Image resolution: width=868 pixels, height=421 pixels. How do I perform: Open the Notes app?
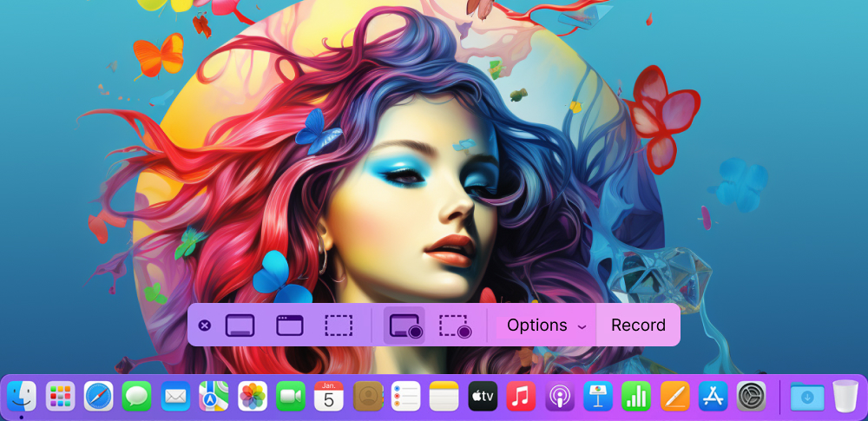click(444, 396)
